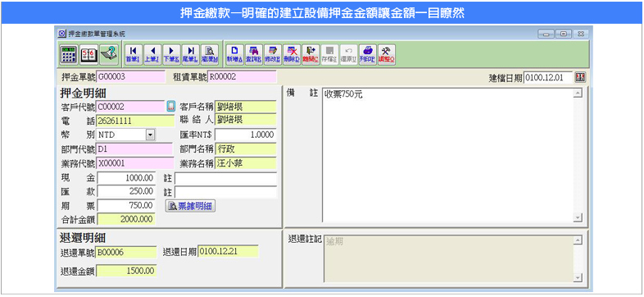Click the 押金單號 field G00003
The height and width of the screenshot is (297, 644).
tap(130, 77)
